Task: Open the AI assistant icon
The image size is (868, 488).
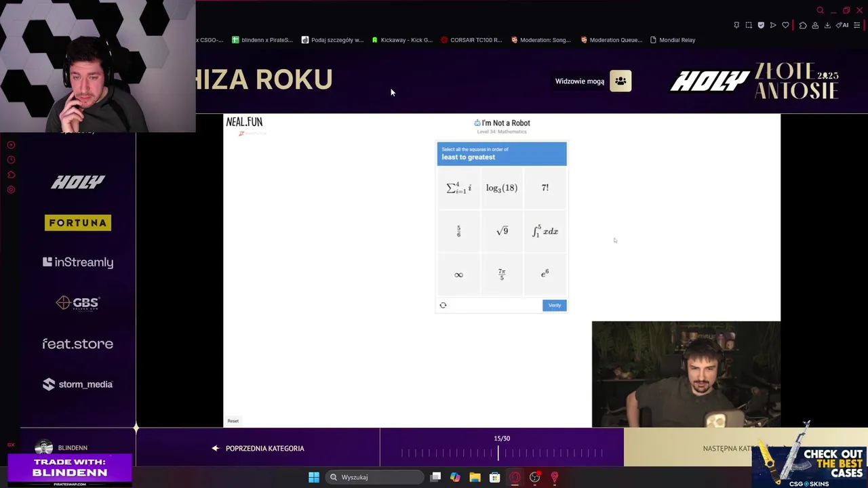Action: click(842, 25)
